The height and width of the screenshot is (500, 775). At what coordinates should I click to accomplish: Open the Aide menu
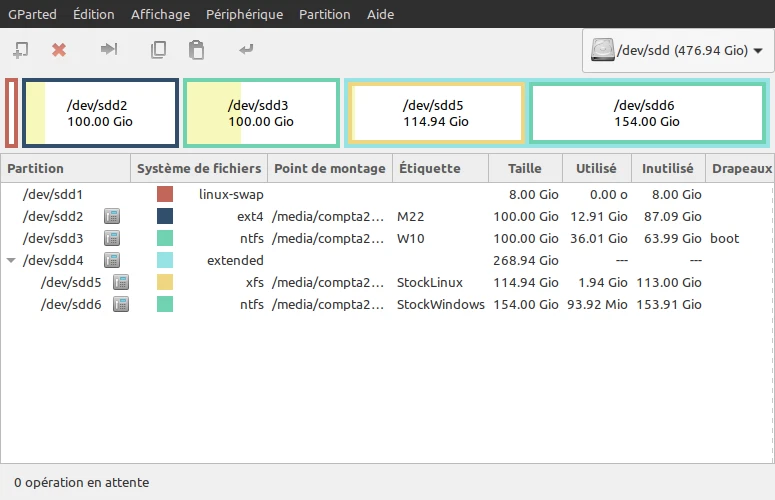pos(380,14)
